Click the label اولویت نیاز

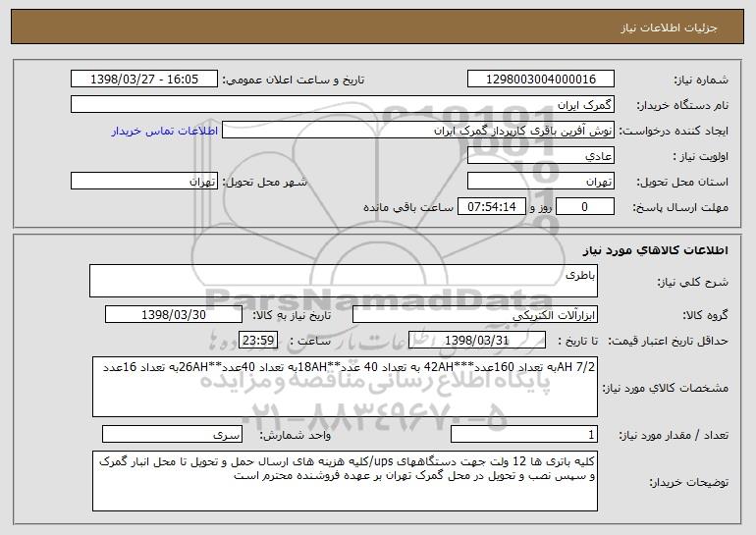(701, 156)
